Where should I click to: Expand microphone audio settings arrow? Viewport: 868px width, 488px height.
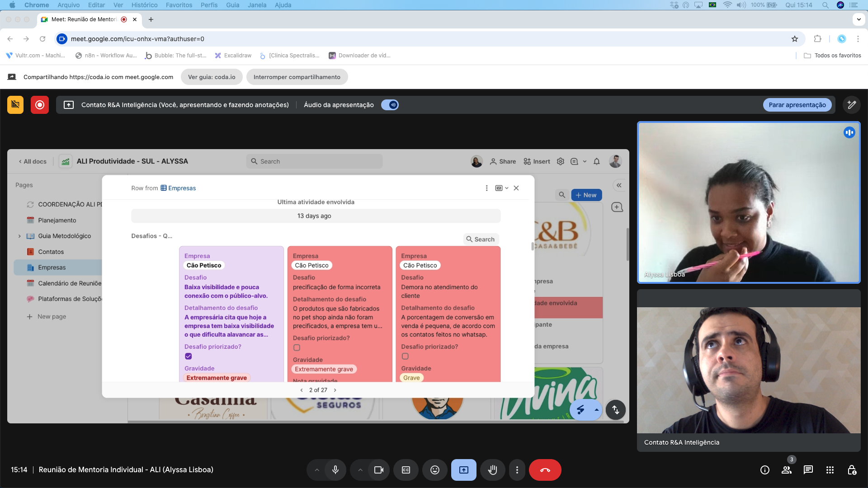[x=317, y=470]
